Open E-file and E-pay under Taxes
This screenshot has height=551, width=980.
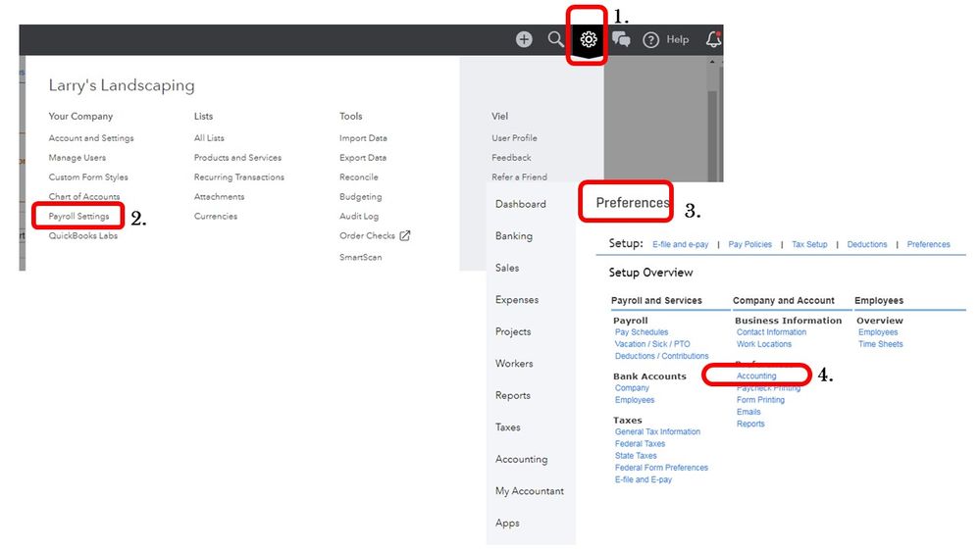pyautogui.click(x=644, y=479)
